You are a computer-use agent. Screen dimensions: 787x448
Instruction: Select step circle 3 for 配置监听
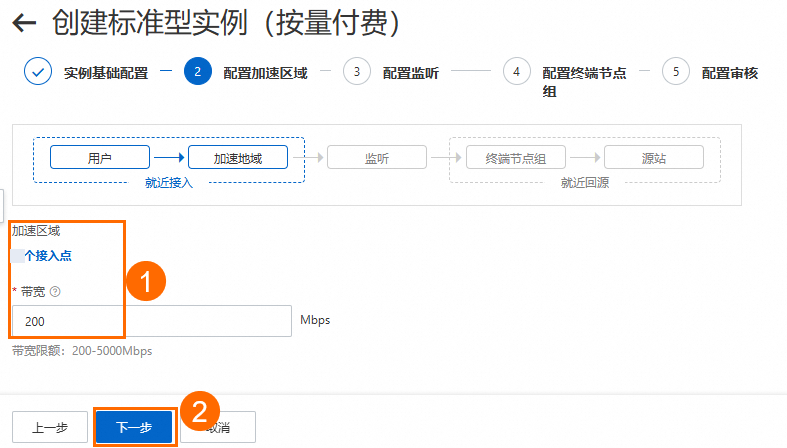[x=357, y=71]
